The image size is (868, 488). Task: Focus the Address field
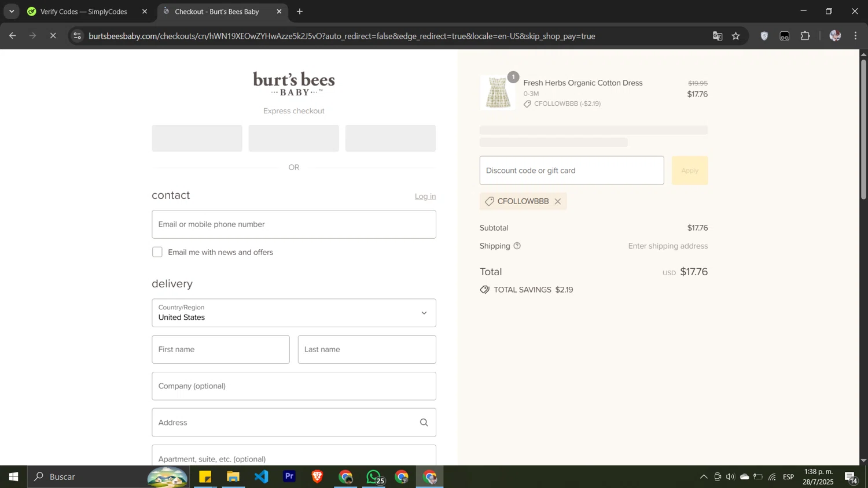pyautogui.click(x=294, y=423)
